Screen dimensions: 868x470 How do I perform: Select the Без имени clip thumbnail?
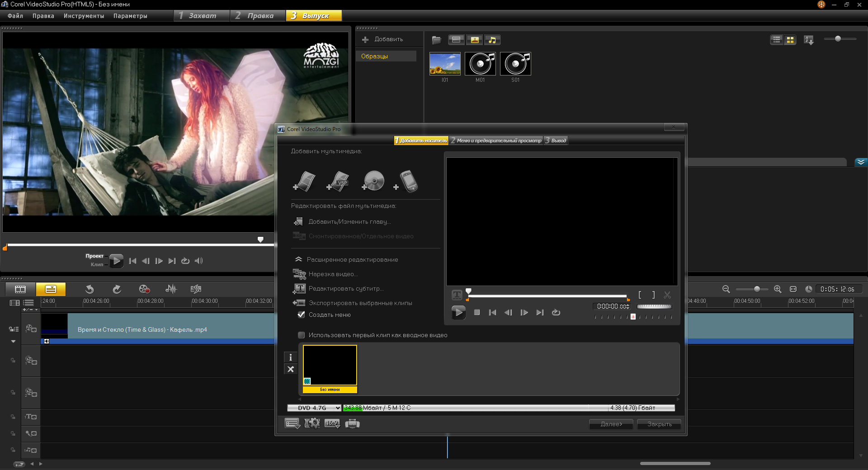click(330, 369)
